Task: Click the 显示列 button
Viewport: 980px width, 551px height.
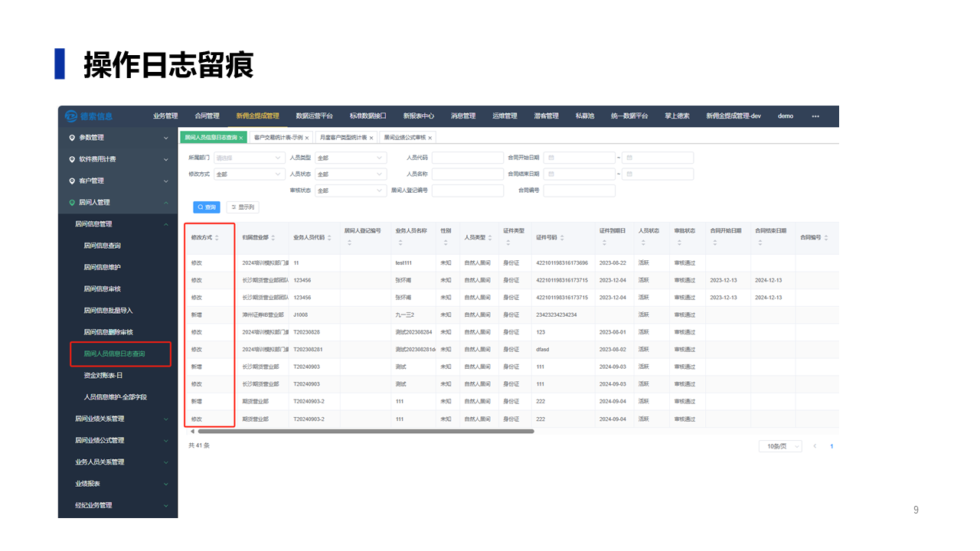Action: coord(243,207)
